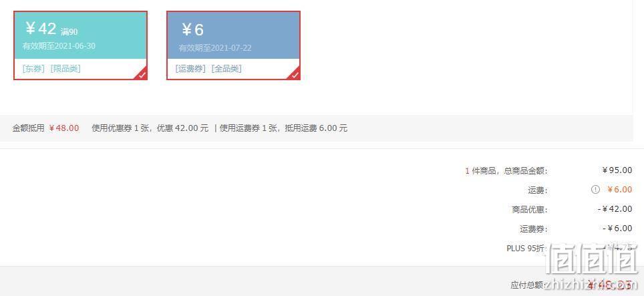Uncheck the red checkmark on ¥42 coupon
644x296 pixels.
tap(142, 75)
